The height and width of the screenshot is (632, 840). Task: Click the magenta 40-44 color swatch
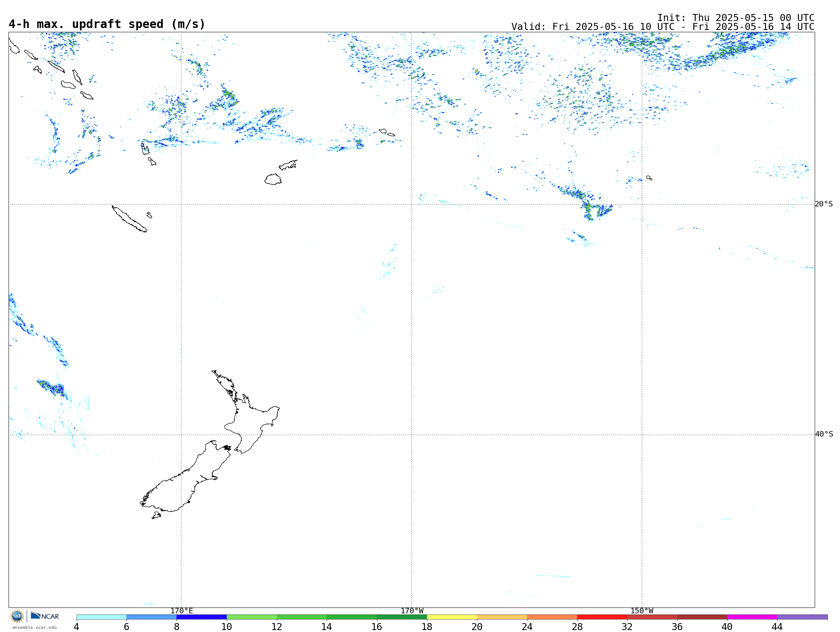point(752,617)
